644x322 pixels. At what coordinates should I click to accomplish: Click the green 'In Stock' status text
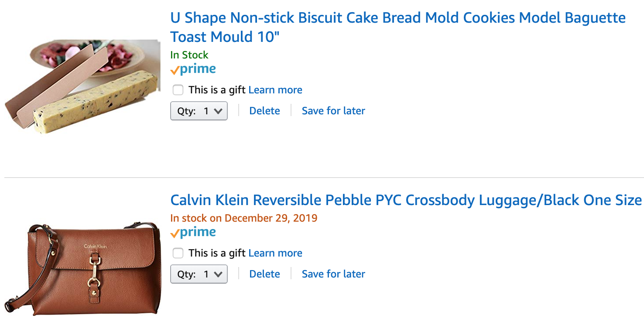[189, 55]
